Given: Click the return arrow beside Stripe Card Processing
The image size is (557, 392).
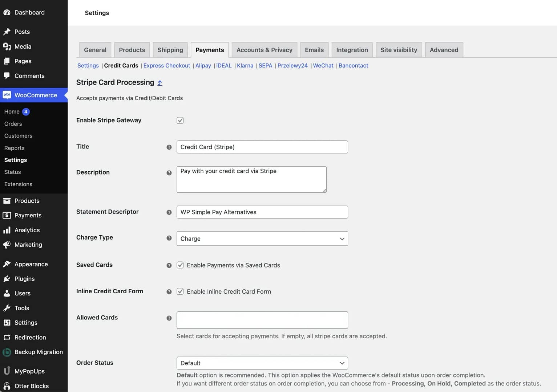Looking at the screenshot, I should [160, 83].
